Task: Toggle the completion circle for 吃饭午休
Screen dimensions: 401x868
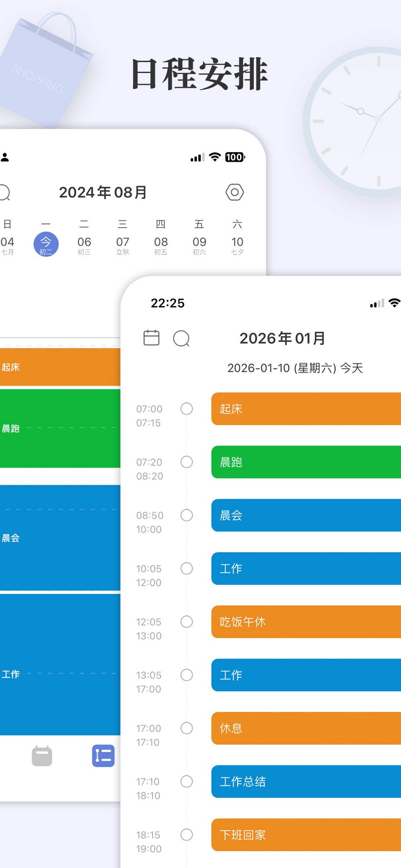Action: 187,622
